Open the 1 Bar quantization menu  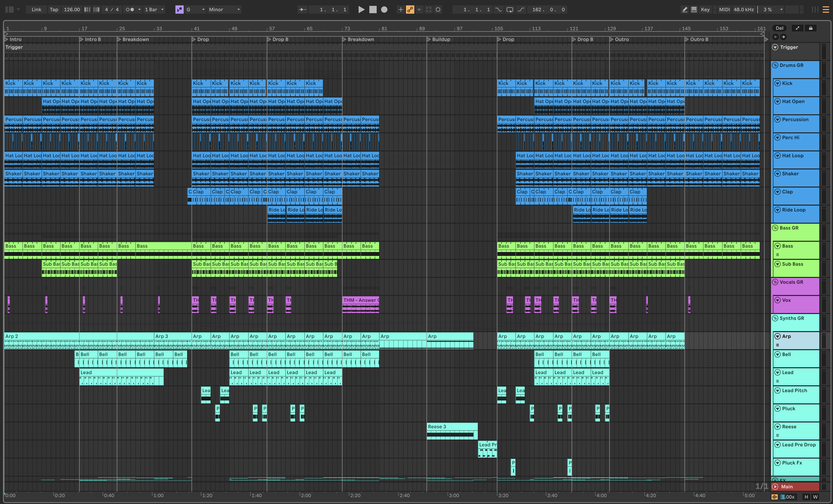154,10
